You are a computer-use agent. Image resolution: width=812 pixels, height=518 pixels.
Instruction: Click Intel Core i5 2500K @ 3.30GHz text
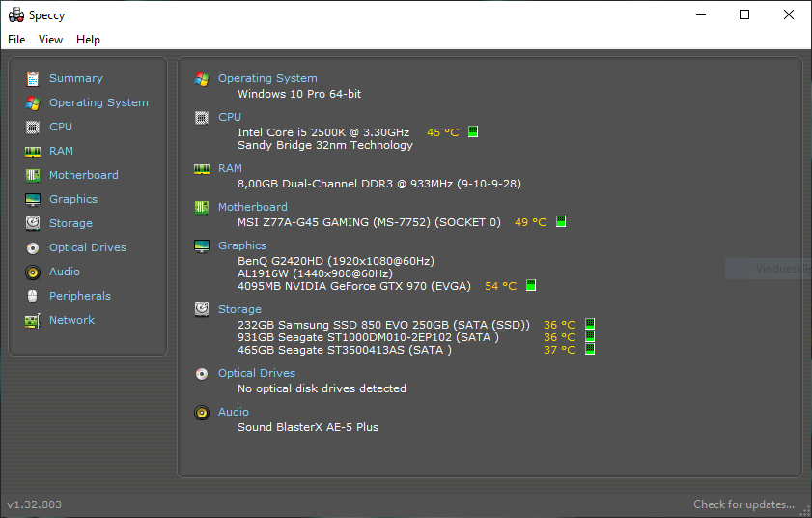coord(323,132)
